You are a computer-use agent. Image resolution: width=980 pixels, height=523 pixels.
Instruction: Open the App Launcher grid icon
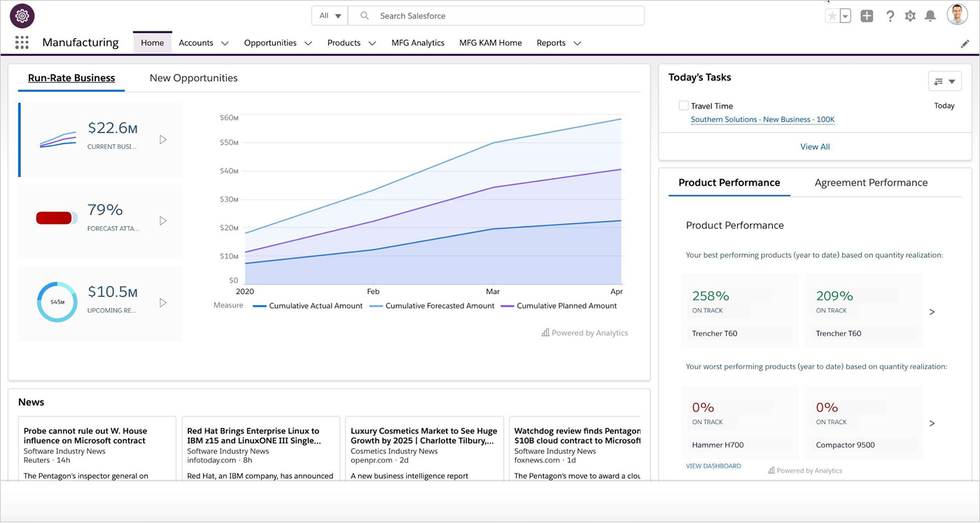(22, 43)
